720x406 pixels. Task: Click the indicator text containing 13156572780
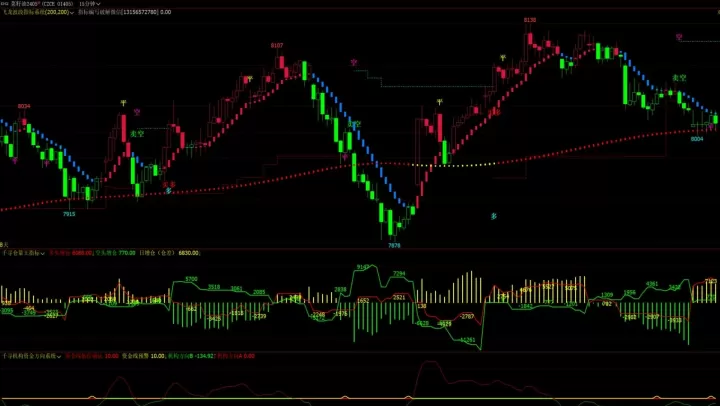click(x=118, y=12)
